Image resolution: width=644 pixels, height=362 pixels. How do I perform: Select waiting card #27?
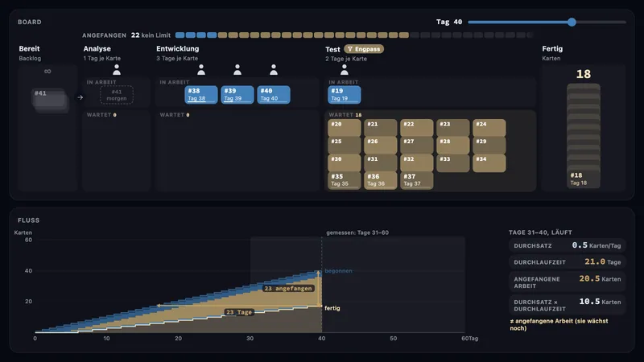[416, 146]
